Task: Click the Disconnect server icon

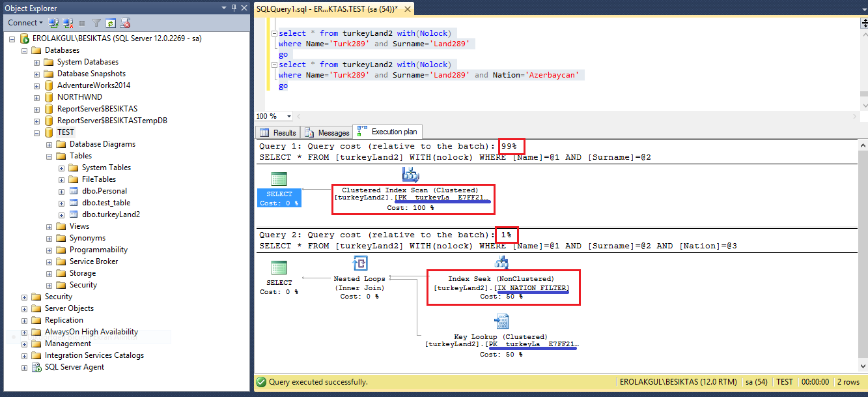Action: [x=66, y=23]
